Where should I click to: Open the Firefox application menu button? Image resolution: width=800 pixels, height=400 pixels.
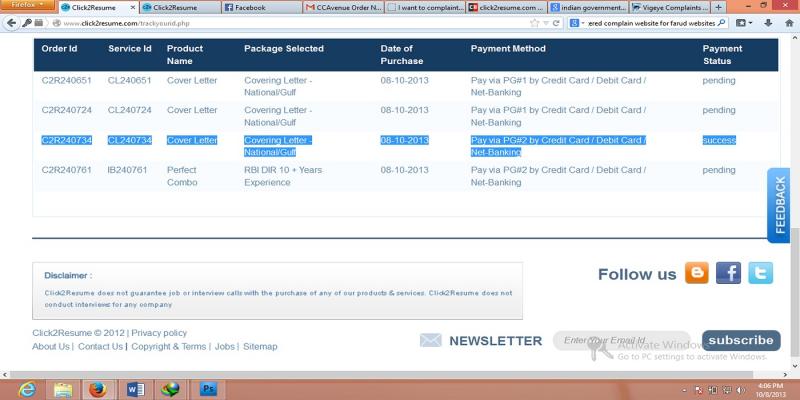[x=28, y=5]
